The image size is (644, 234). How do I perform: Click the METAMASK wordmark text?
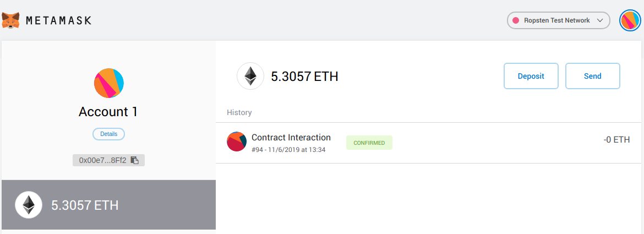58,21
